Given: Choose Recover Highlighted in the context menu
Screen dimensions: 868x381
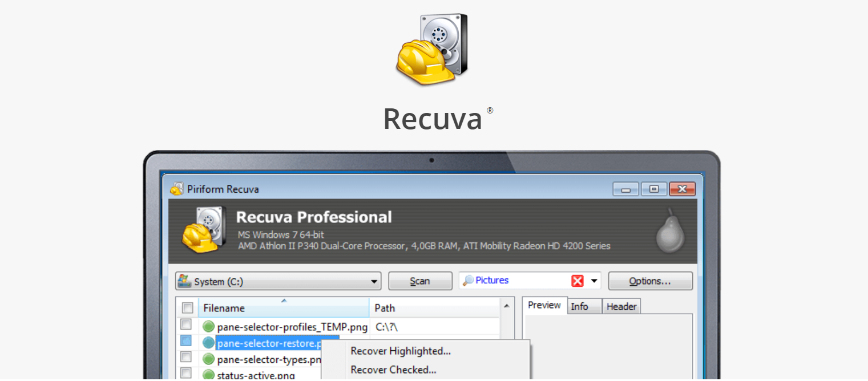Looking at the screenshot, I should (x=400, y=351).
